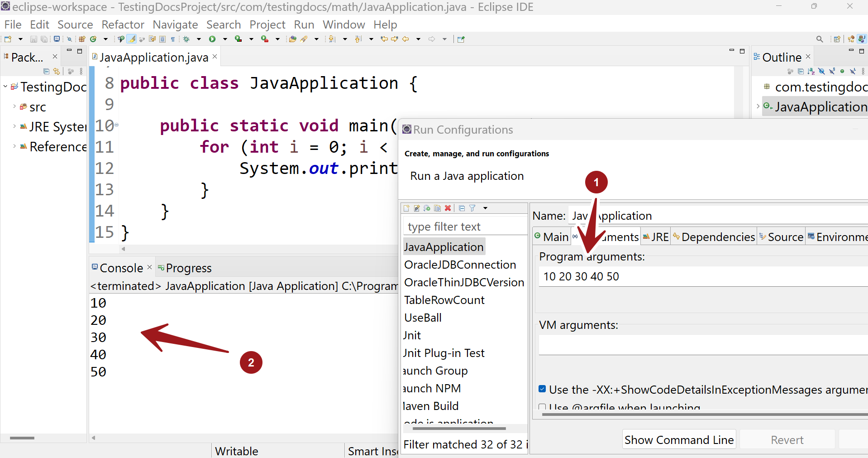Click Link with Editor in Package Explorer
The image size is (868, 458).
(57, 71)
